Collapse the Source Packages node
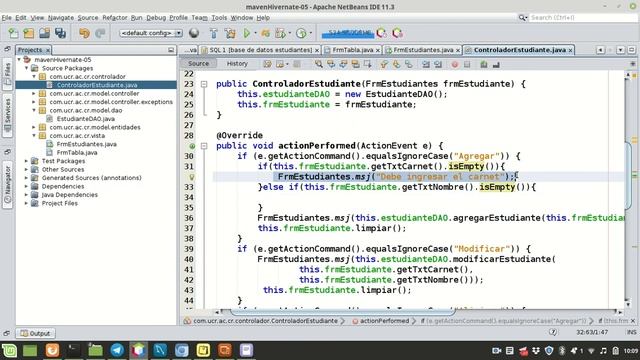Image resolution: width=640 pixels, height=360 pixels. point(27,68)
